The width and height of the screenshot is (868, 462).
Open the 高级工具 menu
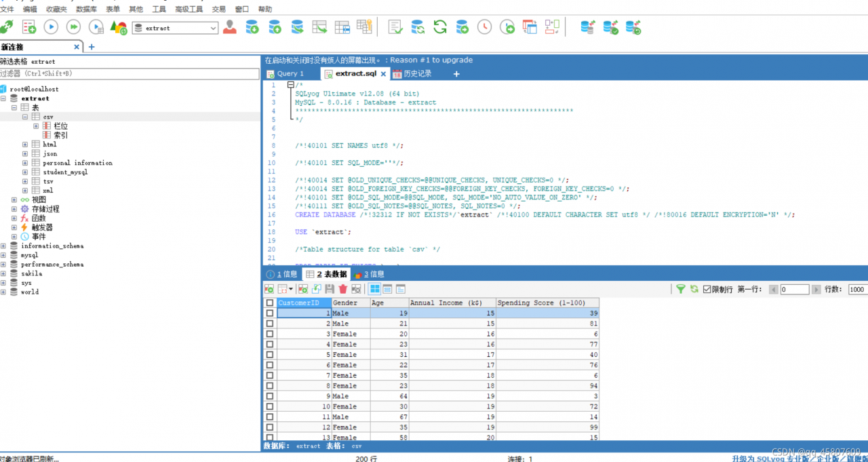click(189, 9)
